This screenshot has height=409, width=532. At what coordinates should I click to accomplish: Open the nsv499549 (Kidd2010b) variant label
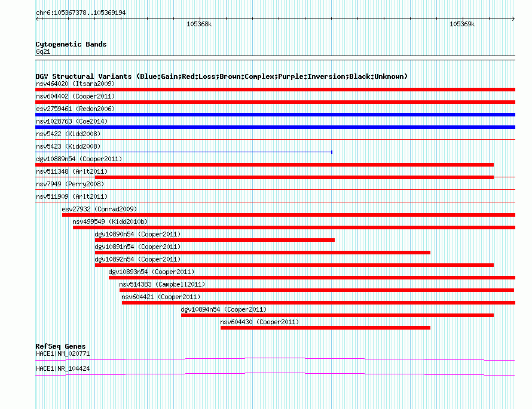pos(110,222)
